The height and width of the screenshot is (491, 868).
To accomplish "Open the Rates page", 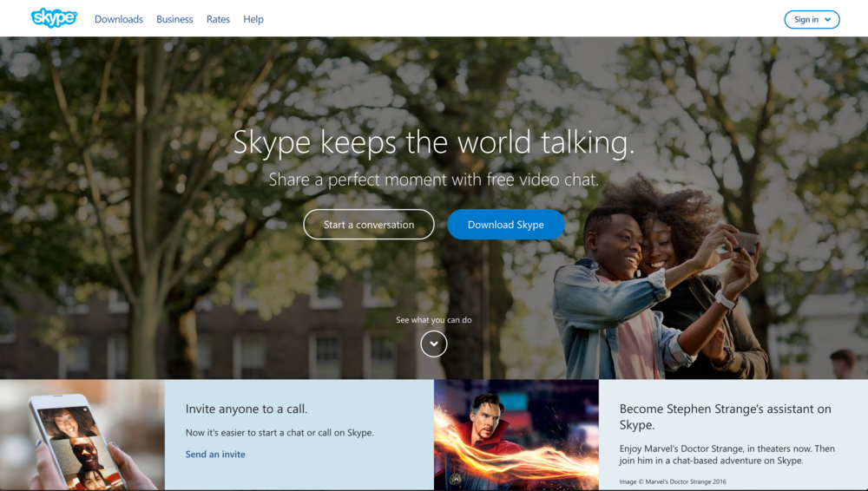I will point(218,19).
